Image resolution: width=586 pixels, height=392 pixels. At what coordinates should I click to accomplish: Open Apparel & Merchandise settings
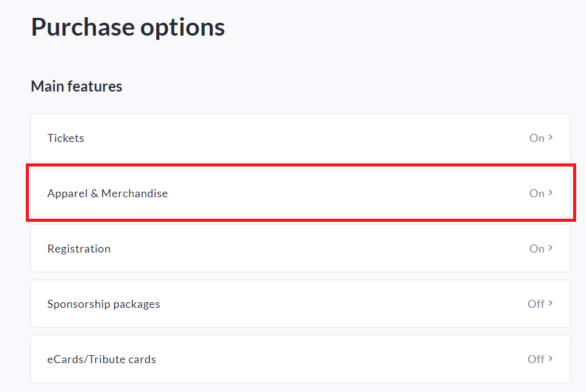108,194
